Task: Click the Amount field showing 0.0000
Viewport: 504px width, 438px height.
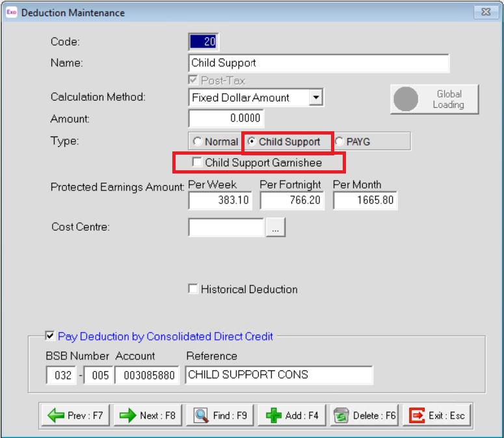Action: (226, 118)
